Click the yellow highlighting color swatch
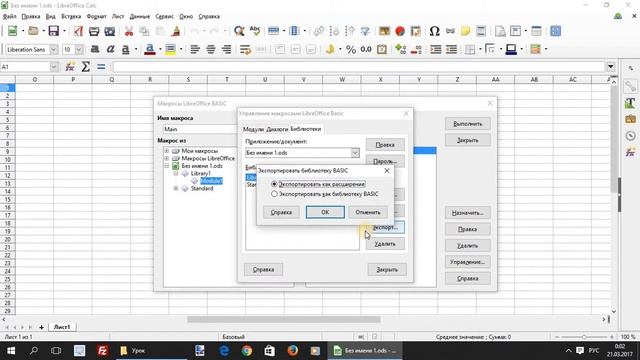640x360 pixels. click(170, 49)
